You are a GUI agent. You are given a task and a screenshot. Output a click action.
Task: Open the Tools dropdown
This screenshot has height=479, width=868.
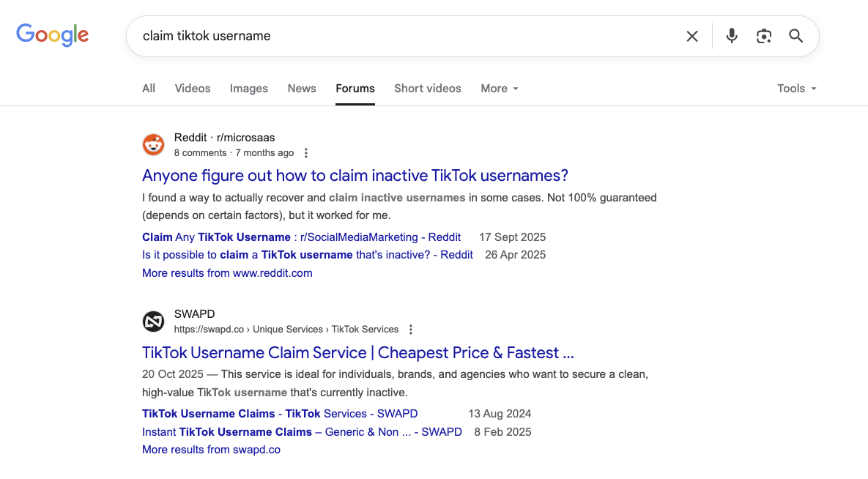(x=796, y=89)
